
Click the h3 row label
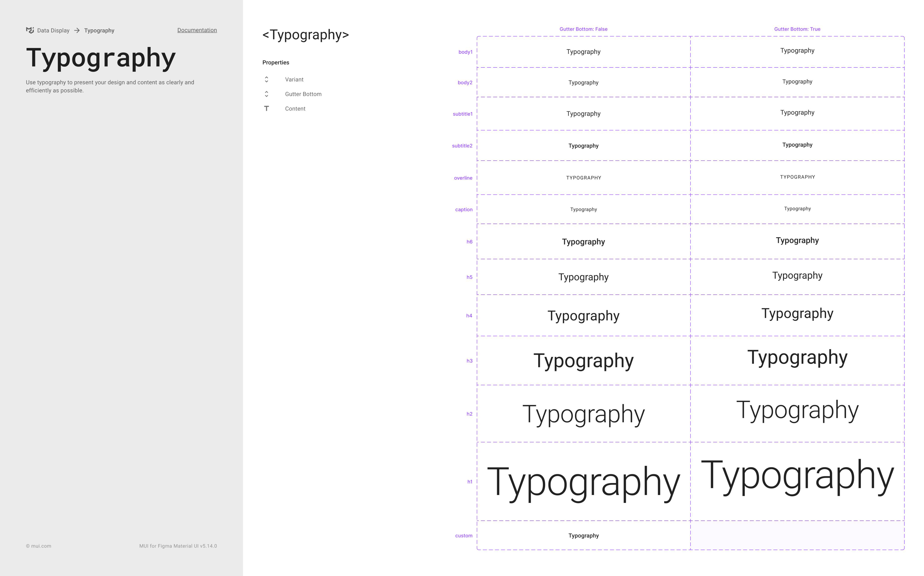pos(470,361)
